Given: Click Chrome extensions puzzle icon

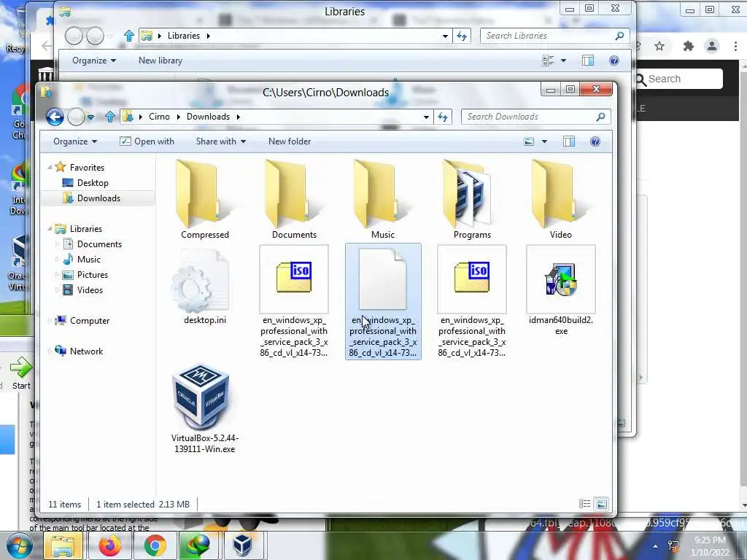Looking at the screenshot, I should [x=689, y=46].
